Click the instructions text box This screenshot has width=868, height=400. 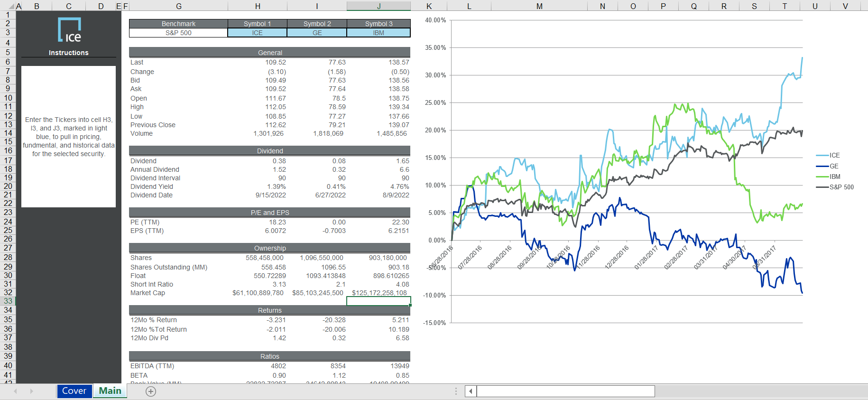68,137
